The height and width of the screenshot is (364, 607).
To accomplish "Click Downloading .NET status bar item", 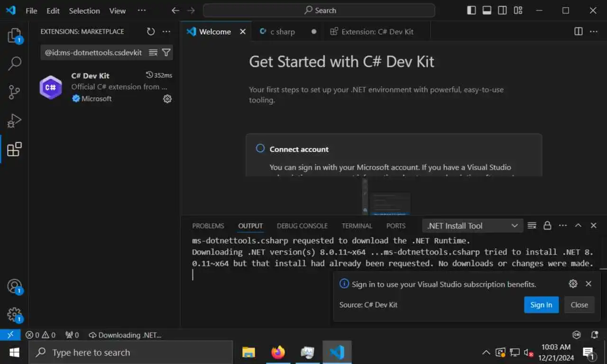I will 125,335.
